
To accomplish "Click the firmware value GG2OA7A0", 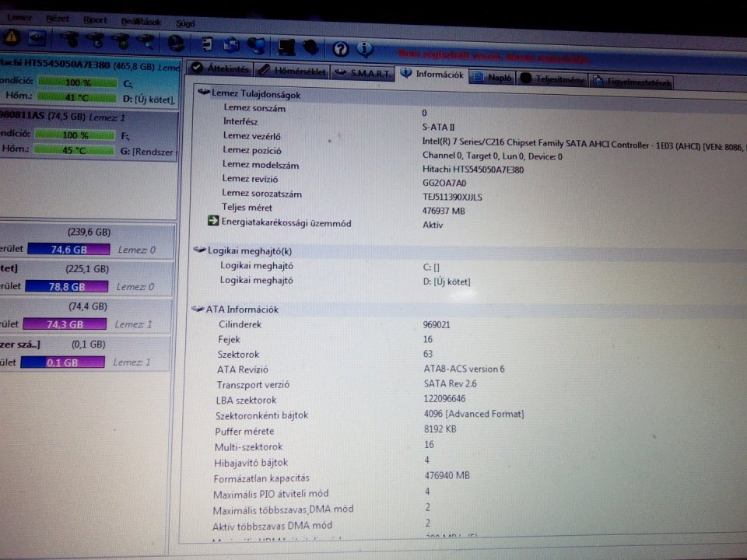I will [444, 183].
